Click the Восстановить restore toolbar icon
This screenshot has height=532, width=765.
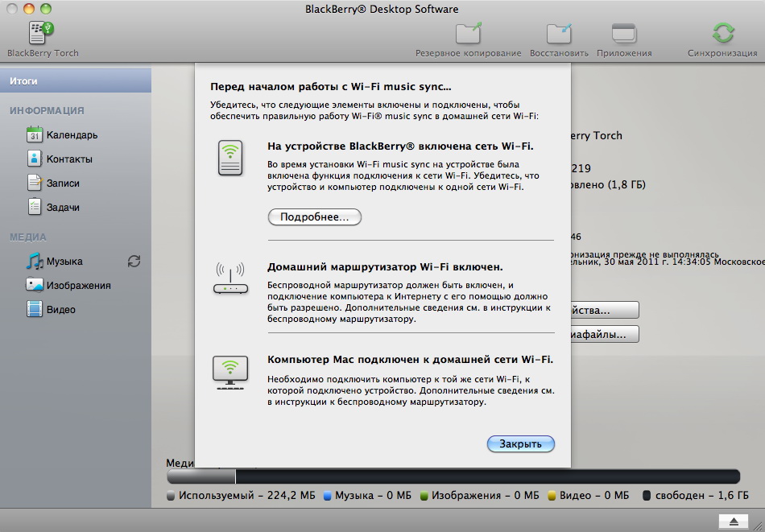tap(559, 34)
